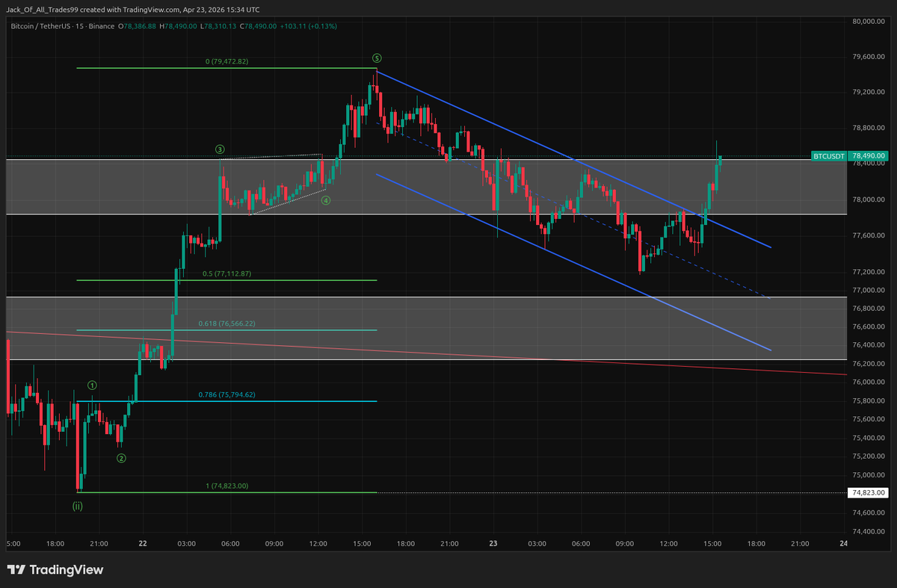This screenshot has height=588, width=897.
Task: Click the +103.11 (+0.13%) change readout
Action: point(309,26)
